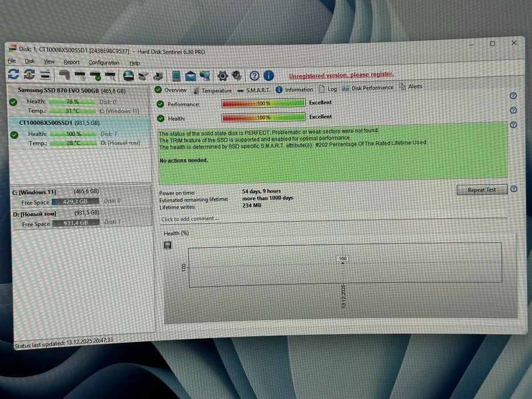
Task: Select the Samsung SSD 870 EVO 500GB disk
Action: coord(79,100)
